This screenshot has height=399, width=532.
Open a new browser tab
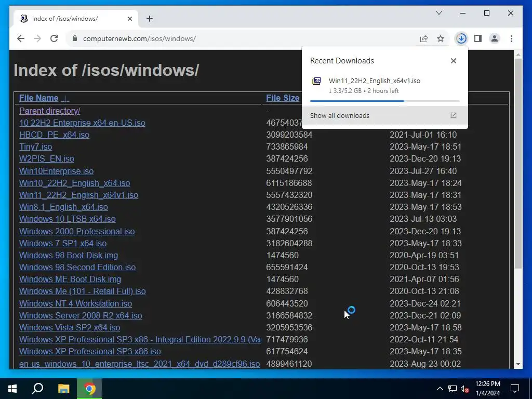(150, 19)
